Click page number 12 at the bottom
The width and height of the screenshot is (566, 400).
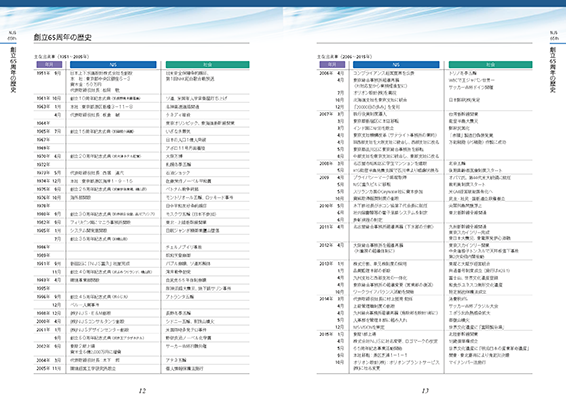pos(142,391)
